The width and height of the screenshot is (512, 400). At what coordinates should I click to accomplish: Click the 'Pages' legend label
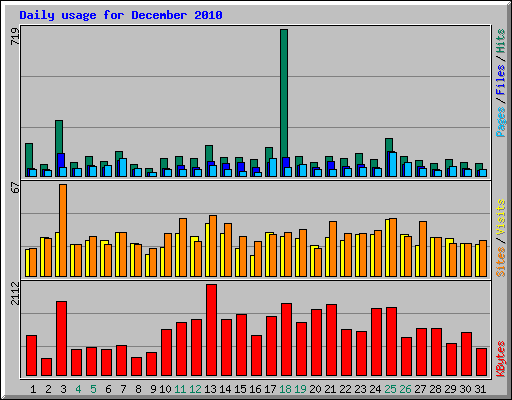click(500, 122)
